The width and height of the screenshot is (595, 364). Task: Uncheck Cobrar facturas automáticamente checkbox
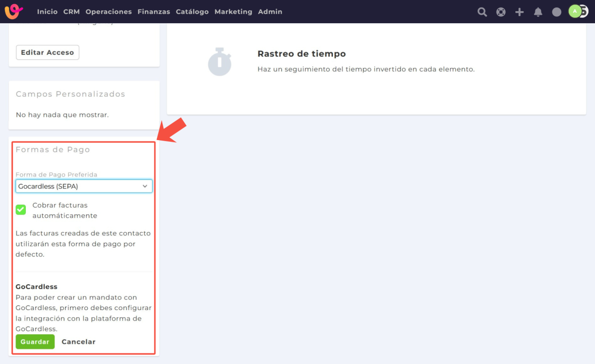(x=21, y=210)
